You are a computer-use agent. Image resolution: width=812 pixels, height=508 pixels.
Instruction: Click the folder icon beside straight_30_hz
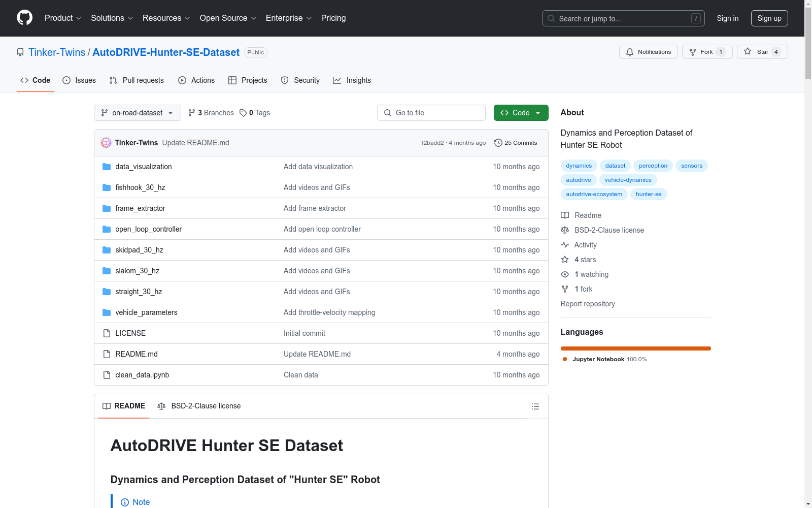107,292
